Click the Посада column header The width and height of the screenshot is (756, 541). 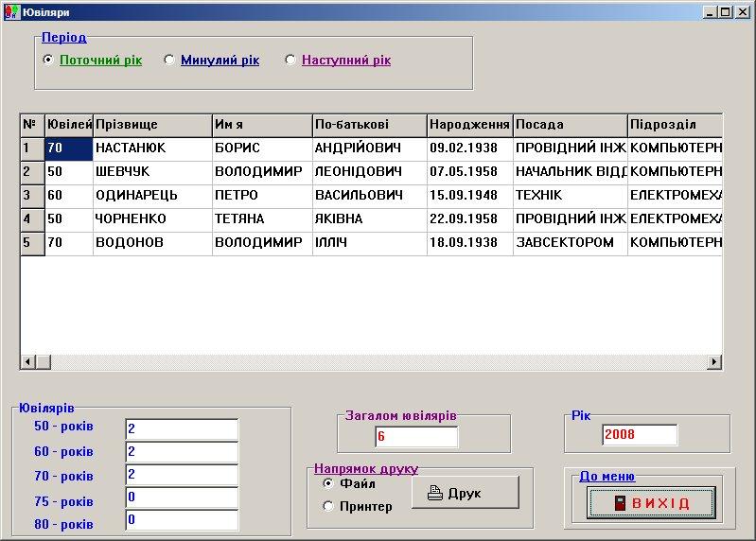tap(571, 125)
